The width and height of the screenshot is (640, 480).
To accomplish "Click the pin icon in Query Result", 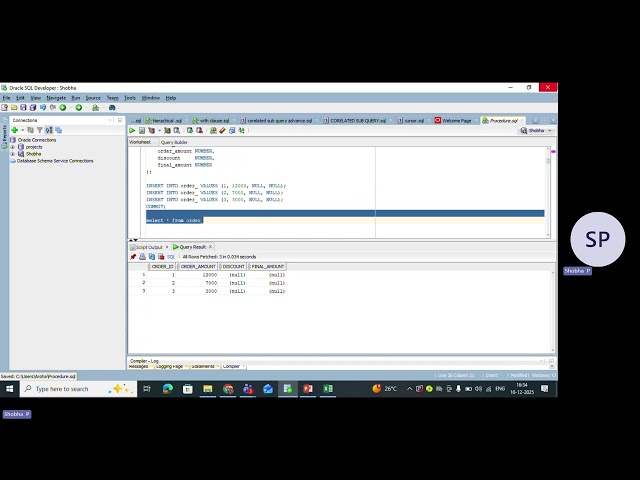I will (x=133, y=257).
